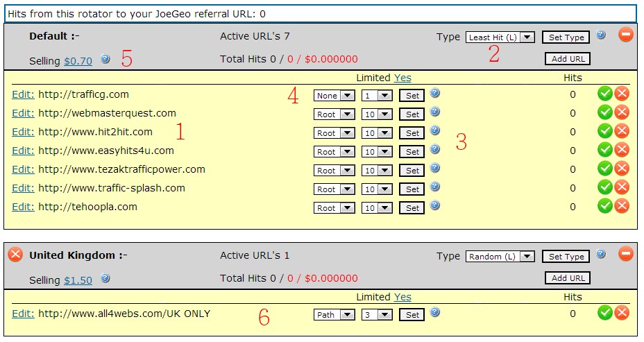Viewport: 644px width, 342px height.
Task: Click the red minus icon on Default group
Action: click(626, 35)
